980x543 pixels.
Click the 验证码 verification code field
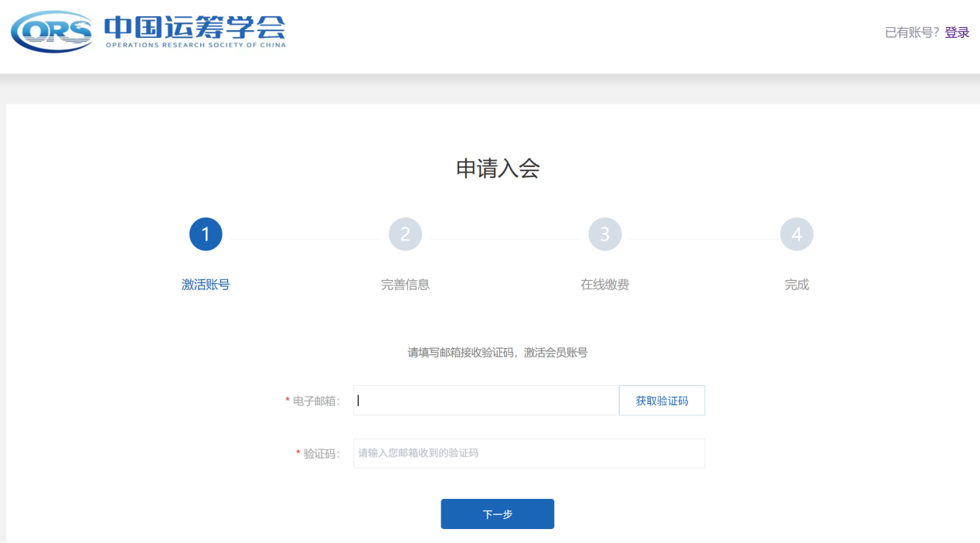(528, 453)
